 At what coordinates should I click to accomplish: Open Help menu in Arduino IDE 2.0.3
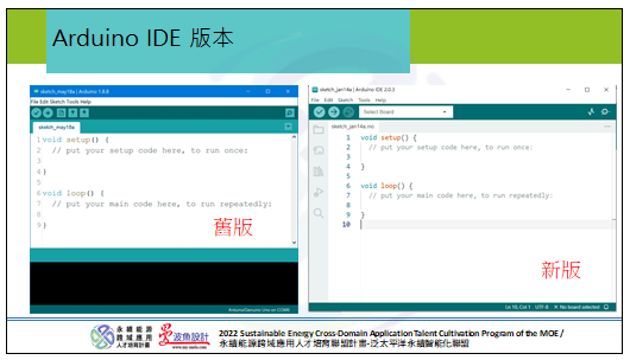(x=380, y=100)
